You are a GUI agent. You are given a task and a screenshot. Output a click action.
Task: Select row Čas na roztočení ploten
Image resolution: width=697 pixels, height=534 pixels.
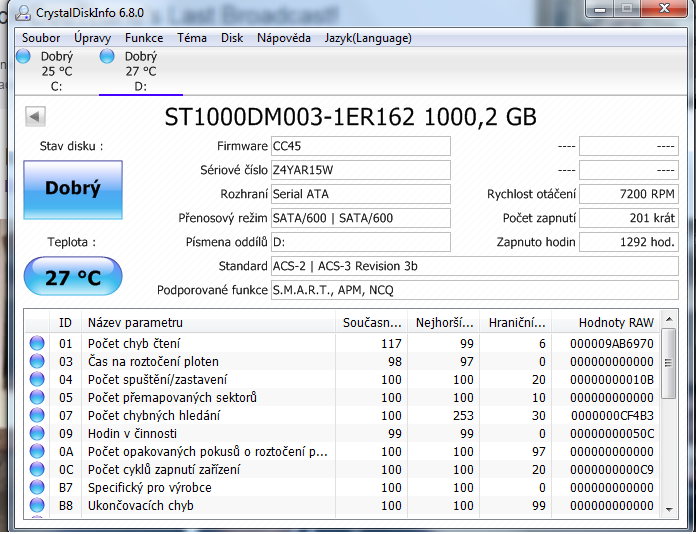(342, 361)
